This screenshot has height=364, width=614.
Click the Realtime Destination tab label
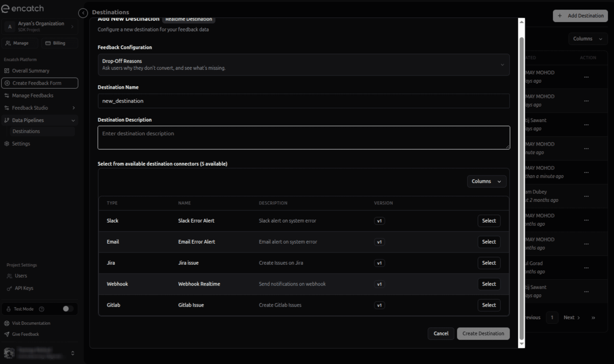tap(188, 19)
